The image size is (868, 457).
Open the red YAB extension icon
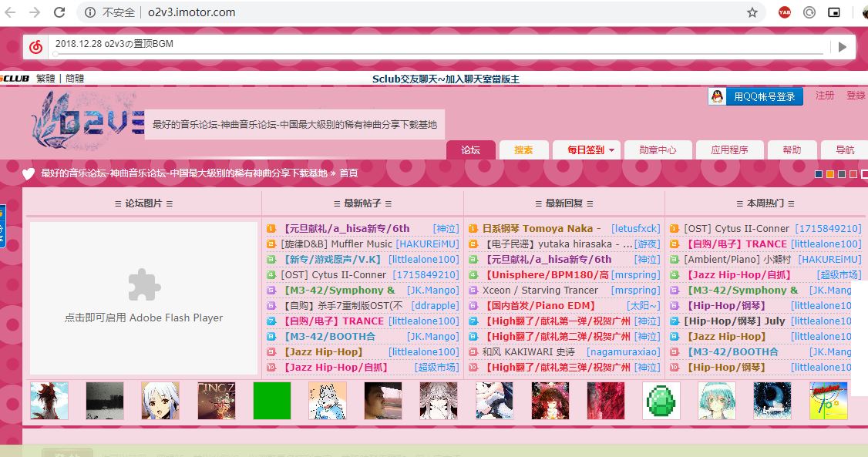(x=785, y=12)
